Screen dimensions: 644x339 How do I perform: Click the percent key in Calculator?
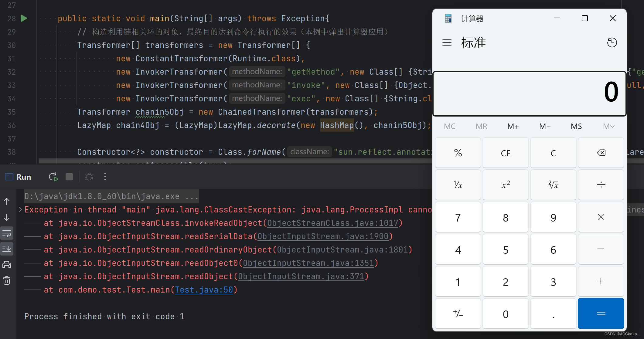tap(458, 153)
